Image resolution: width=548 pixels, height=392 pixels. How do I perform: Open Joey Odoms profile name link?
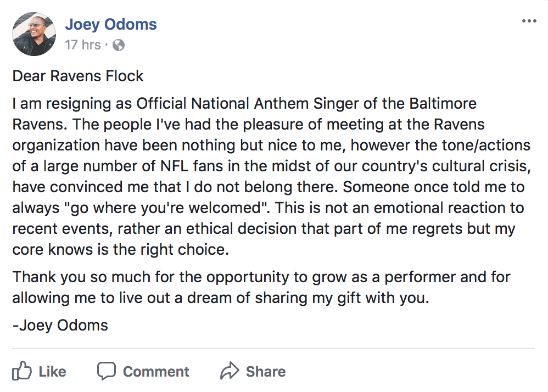(111, 24)
